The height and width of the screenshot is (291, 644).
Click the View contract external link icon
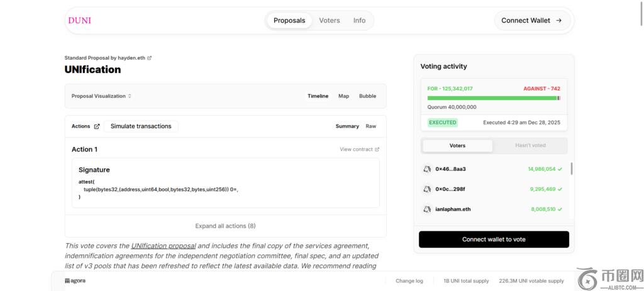pos(377,150)
